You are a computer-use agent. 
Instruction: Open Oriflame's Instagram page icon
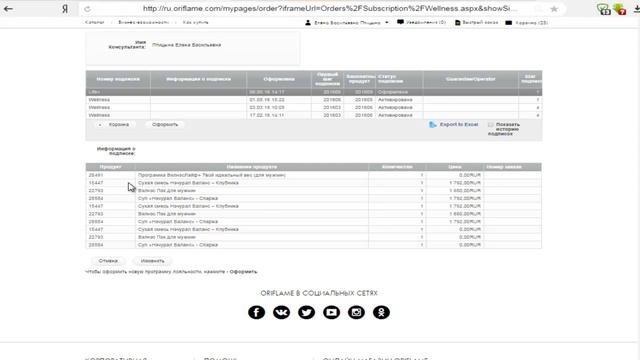click(x=356, y=312)
